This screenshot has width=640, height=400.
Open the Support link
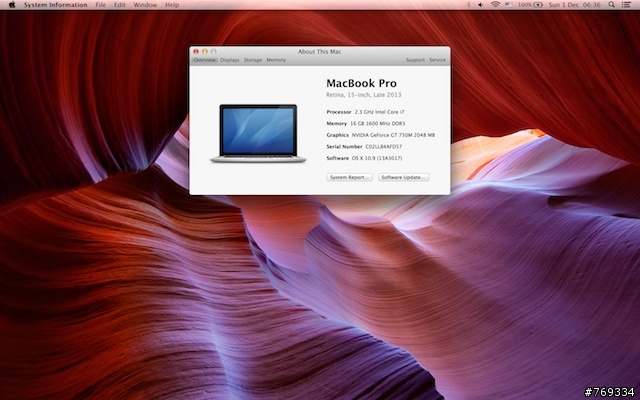click(415, 60)
